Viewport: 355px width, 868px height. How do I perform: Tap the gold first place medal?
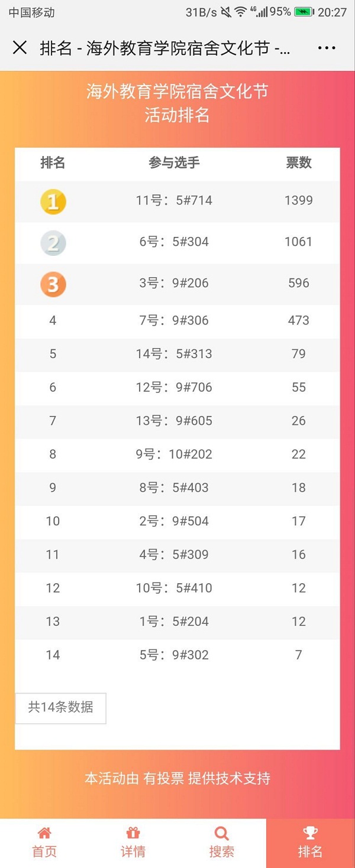(x=53, y=202)
